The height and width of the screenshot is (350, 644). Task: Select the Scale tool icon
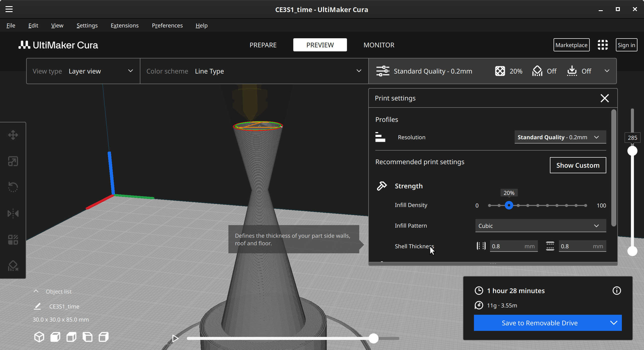[x=13, y=161]
